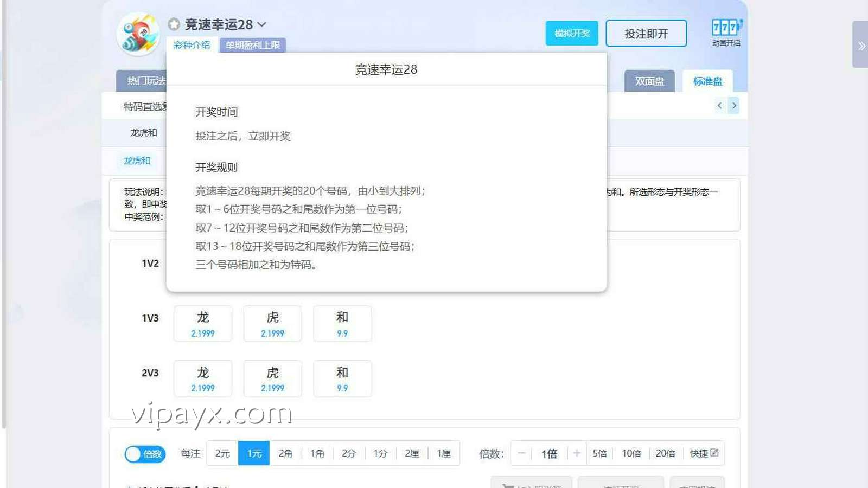Click the 1倍 multiplier input field
Image resolution: width=868 pixels, height=488 pixels.
click(x=549, y=453)
